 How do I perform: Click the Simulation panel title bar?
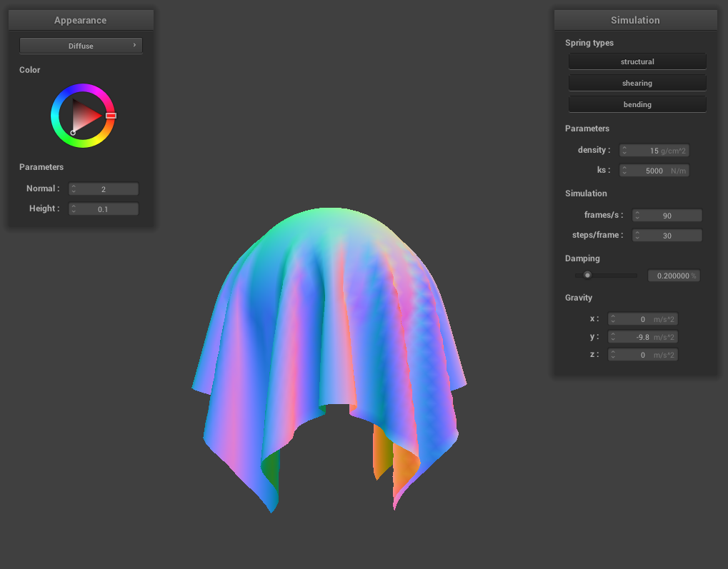point(635,20)
